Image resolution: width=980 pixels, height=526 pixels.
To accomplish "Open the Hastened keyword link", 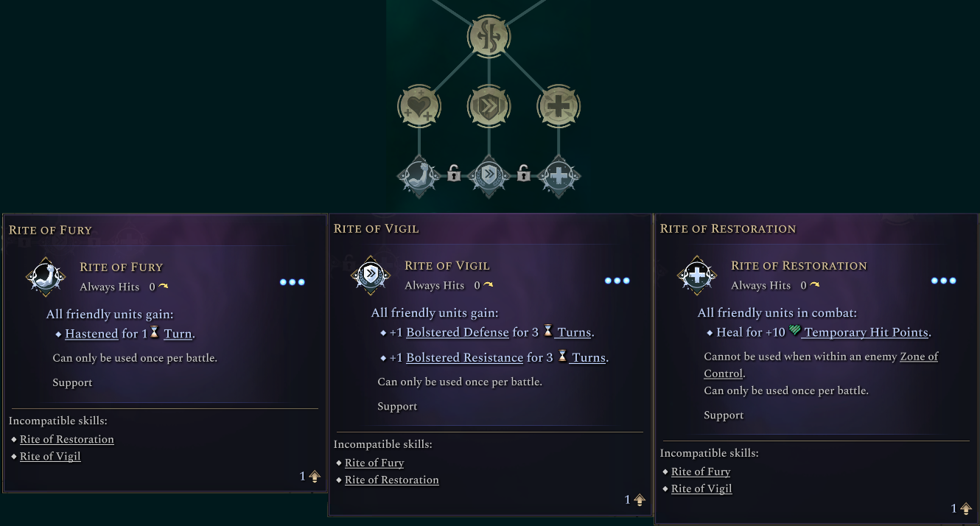I will (91, 334).
